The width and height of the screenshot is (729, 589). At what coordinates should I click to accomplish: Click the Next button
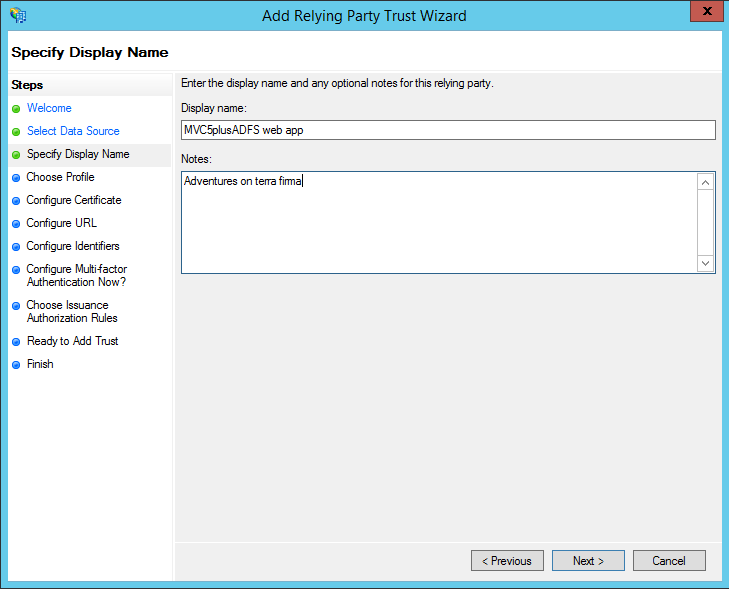point(588,561)
